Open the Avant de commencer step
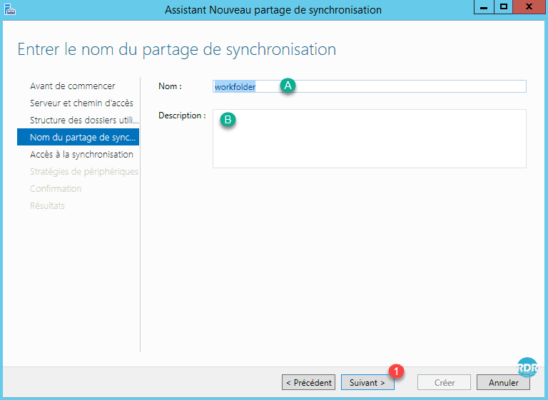 (x=72, y=86)
